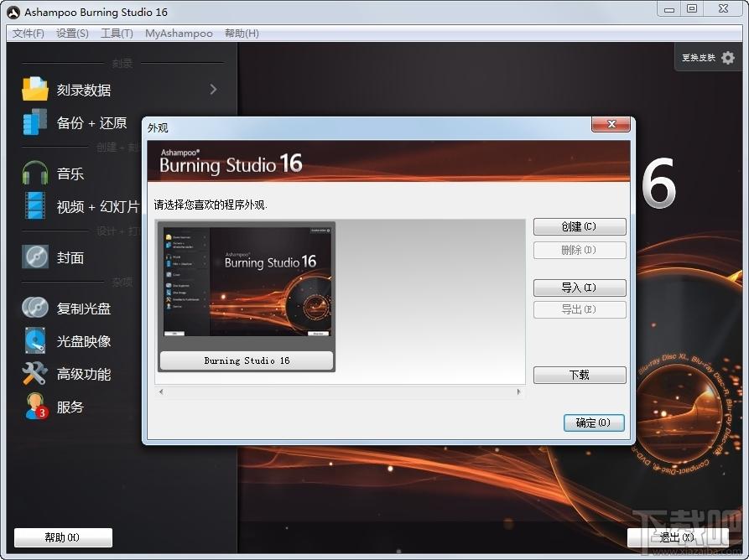Click the Advanced Functions tools icon

pyautogui.click(x=35, y=373)
